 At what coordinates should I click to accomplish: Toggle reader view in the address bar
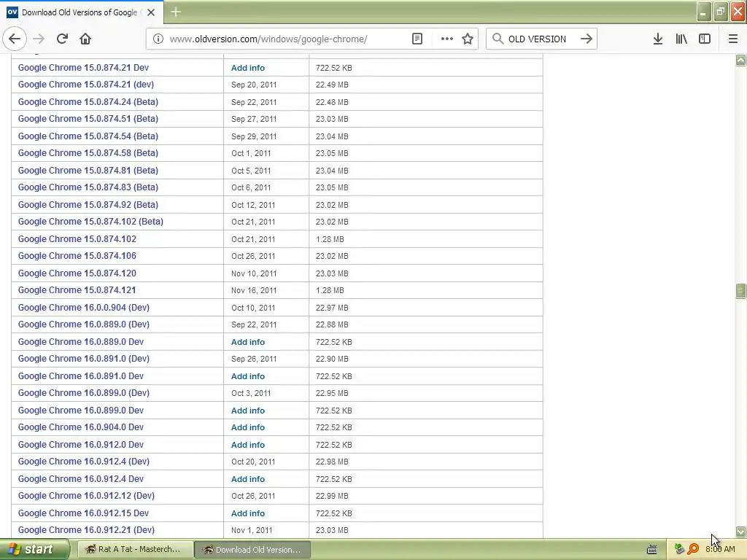pos(417,39)
